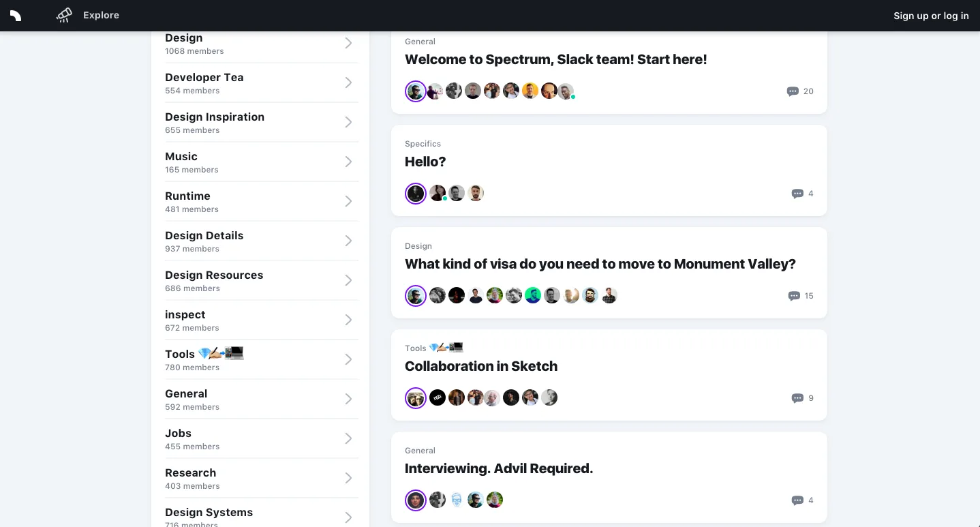Click comment icon showing 15 replies
980x527 pixels.
[x=794, y=296]
